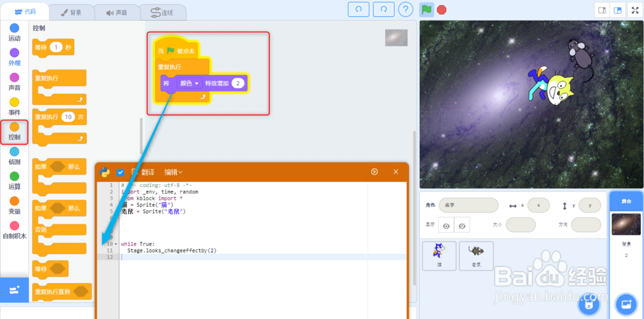Select the 声音 sound category
Viewport: 644px width, 319px height.
pos(14,82)
